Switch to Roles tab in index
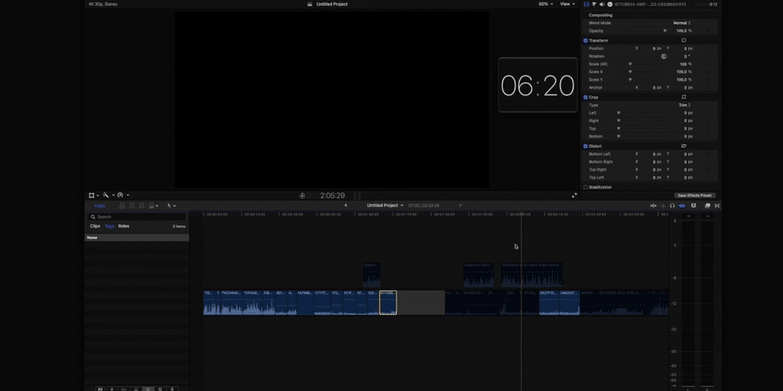This screenshot has width=783, height=391. click(x=124, y=226)
